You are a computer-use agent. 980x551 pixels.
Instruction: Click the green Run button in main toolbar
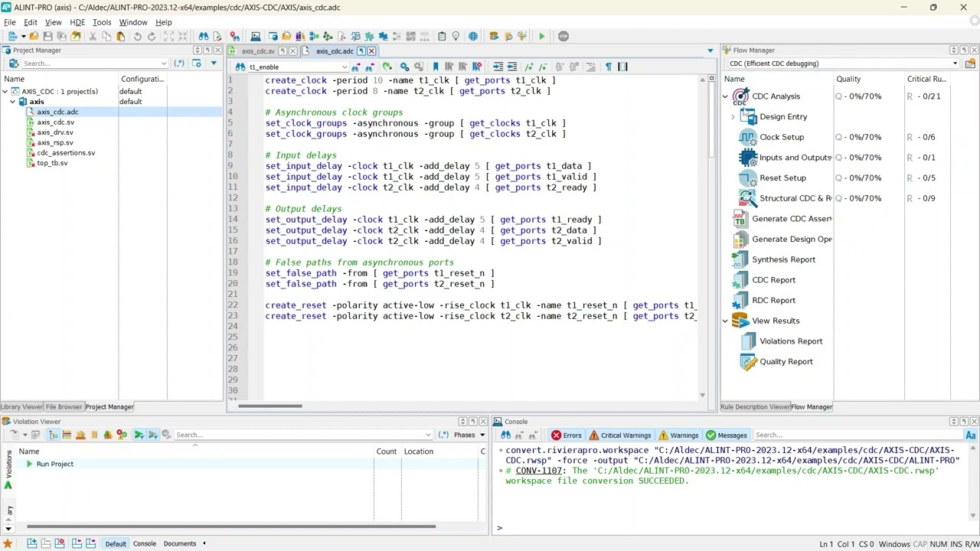pyautogui.click(x=541, y=36)
